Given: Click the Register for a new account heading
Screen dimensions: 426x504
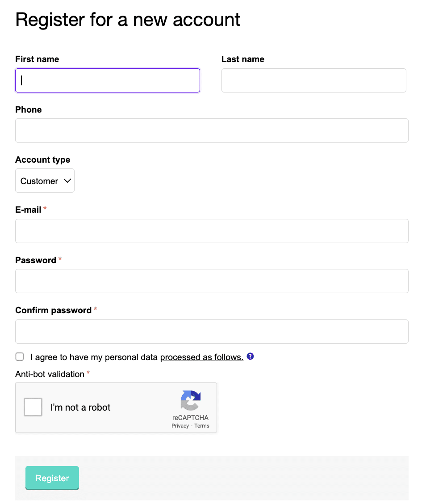Looking at the screenshot, I should click(128, 20).
